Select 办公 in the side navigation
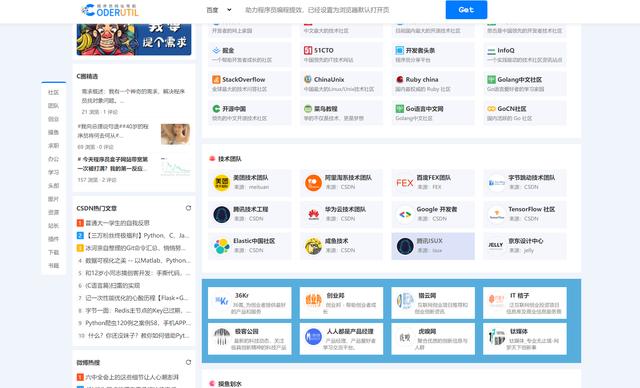The height and width of the screenshot is (388, 640). point(53,159)
